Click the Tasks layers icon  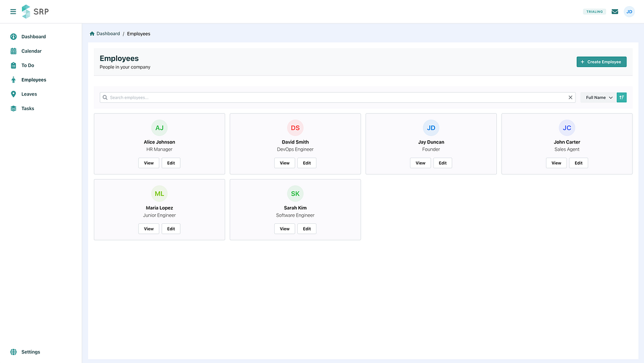tap(13, 108)
